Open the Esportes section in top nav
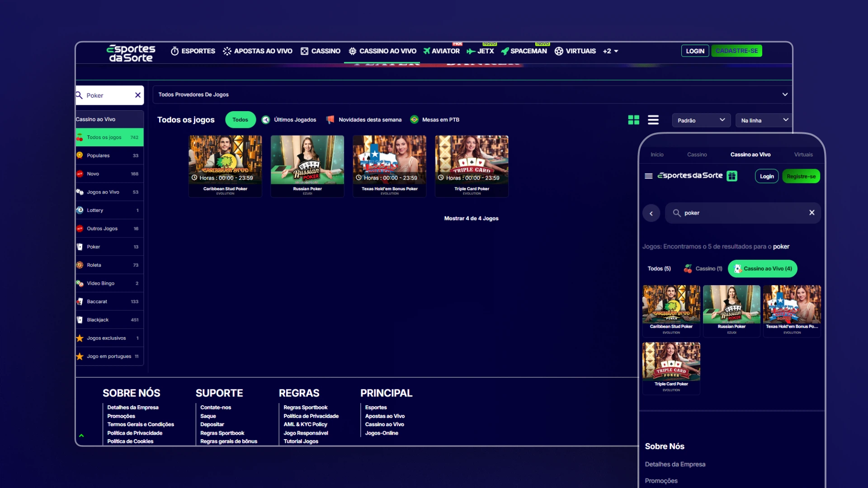The width and height of the screenshot is (868, 488). coord(193,51)
